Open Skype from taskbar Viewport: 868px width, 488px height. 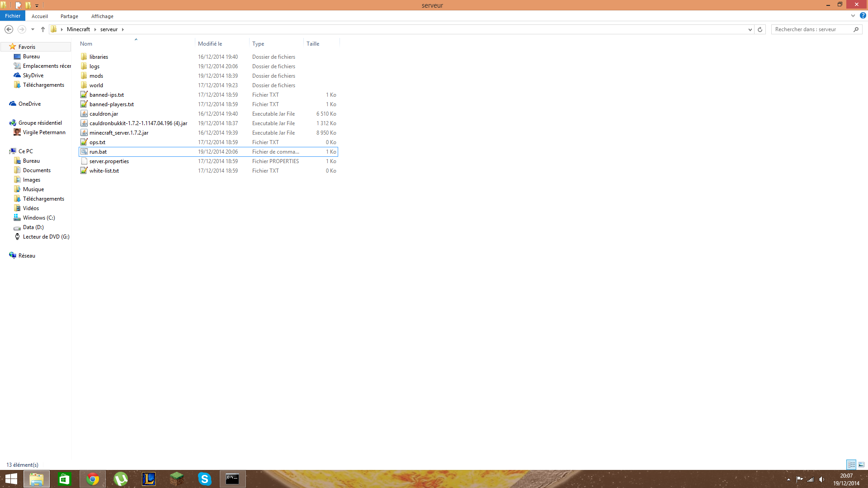tap(205, 479)
